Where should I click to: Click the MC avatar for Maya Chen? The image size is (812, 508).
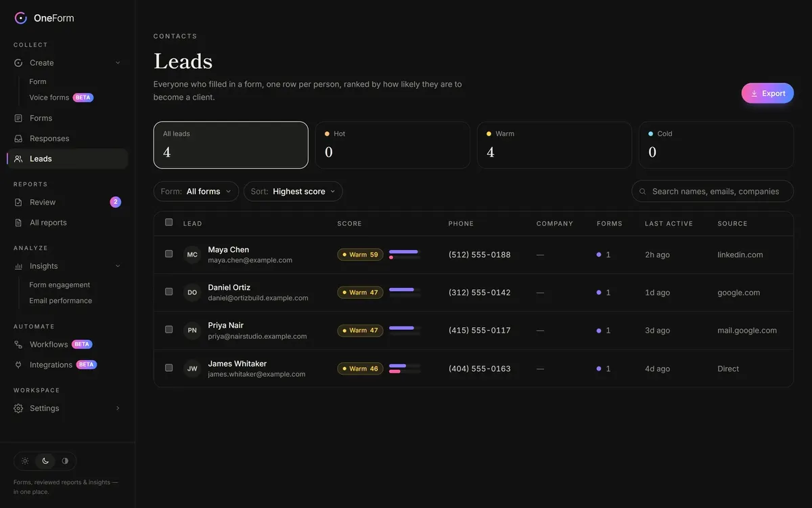pos(192,255)
